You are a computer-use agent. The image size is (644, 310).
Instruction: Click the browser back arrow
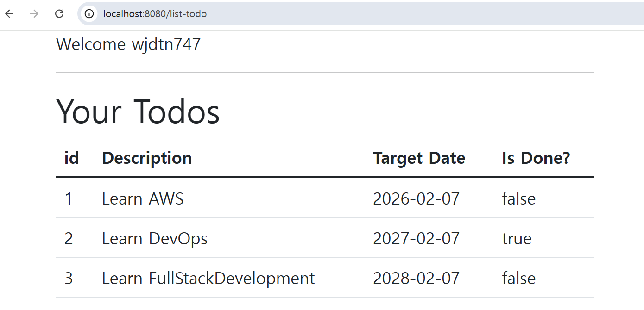point(9,14)
